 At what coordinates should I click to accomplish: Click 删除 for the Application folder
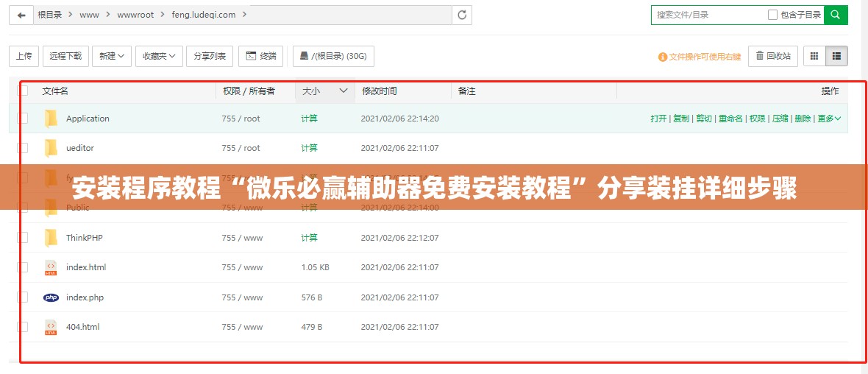point(803,119)
